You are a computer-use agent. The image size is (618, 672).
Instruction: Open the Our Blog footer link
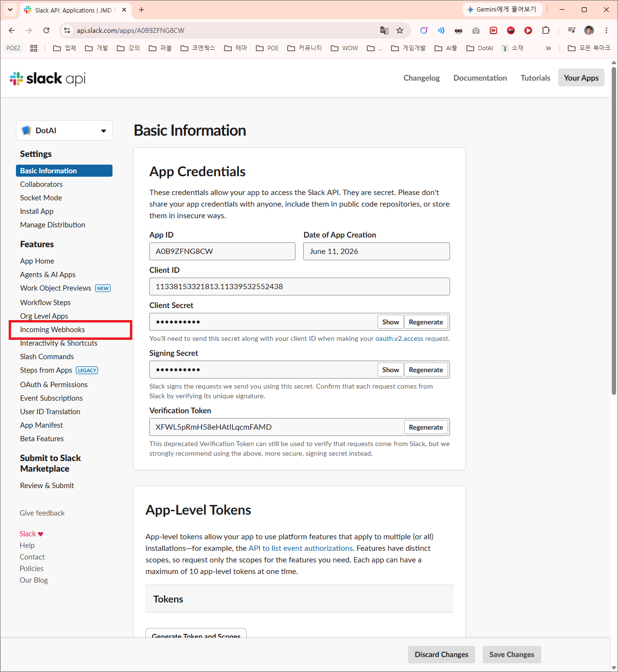click(34, 580)
